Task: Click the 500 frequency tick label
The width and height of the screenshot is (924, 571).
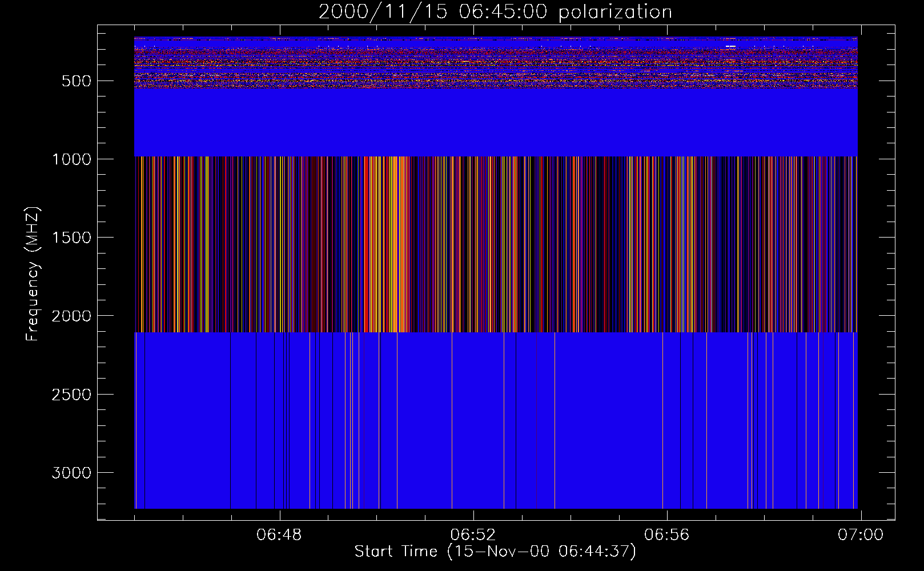Action: 77,81
